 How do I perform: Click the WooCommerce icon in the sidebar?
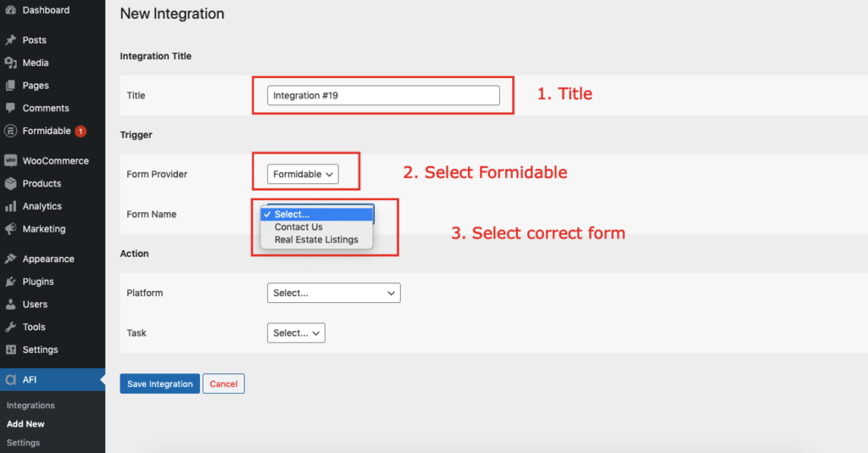pos(10,160)
